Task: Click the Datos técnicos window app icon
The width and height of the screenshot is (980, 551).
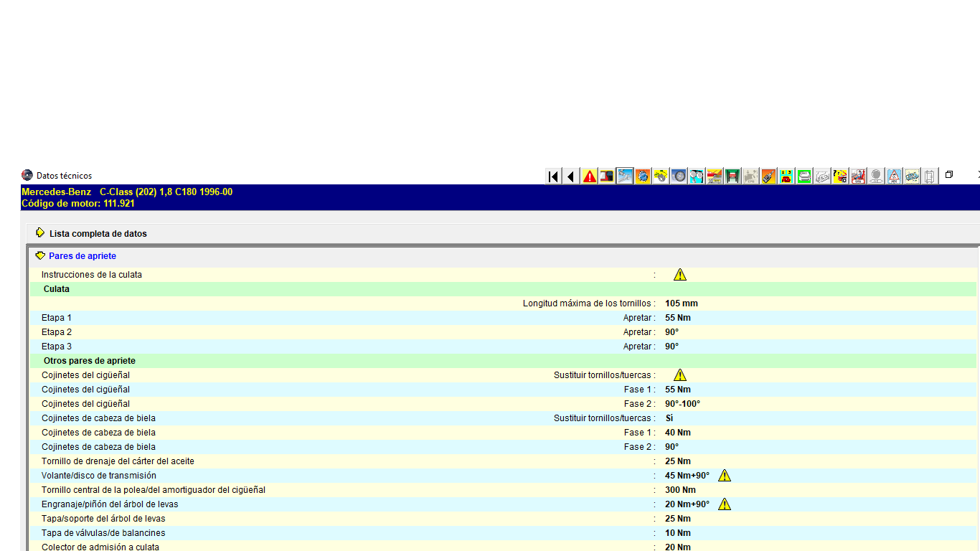Action: point(27,175)
